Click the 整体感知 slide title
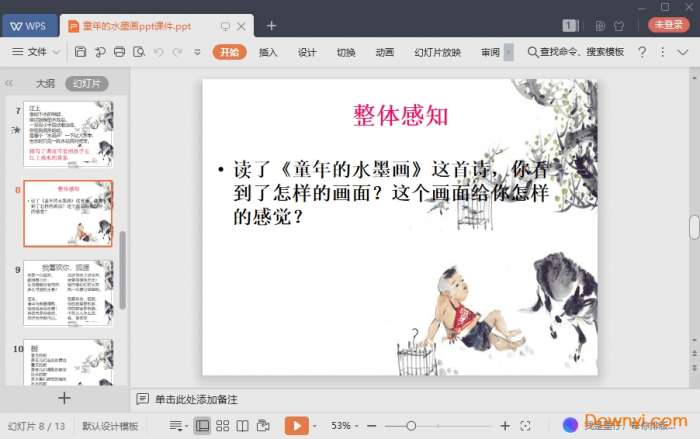The image size is (700, 439). pos(400,116)
